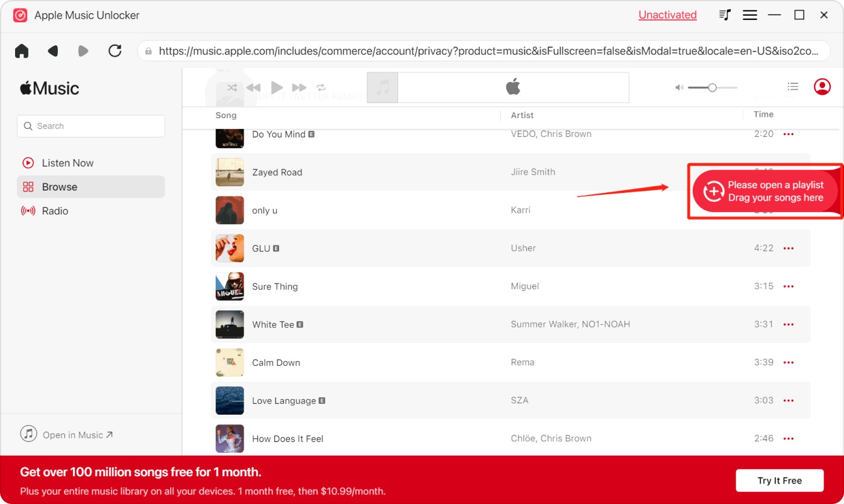Skip to next track
The width and height of the screenshot is (844, 504).
[x=299, y=87]
